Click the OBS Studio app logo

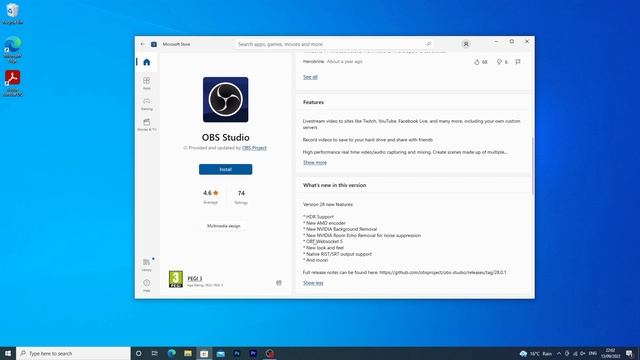(225, 100)
